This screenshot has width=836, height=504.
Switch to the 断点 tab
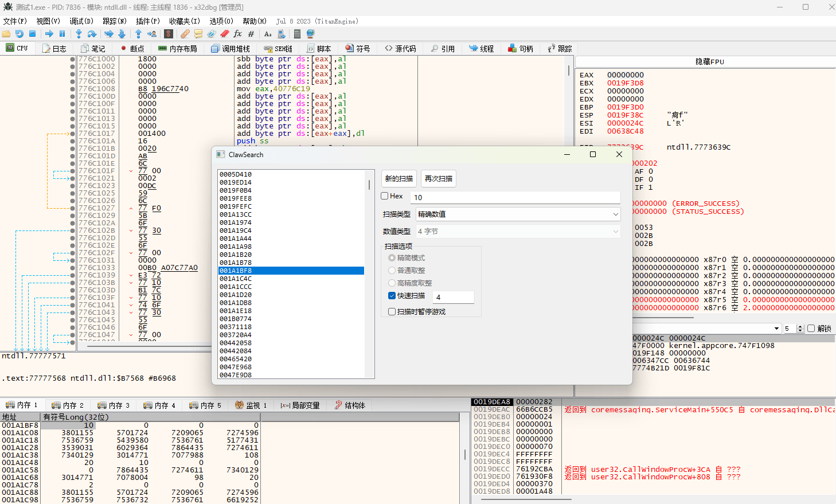(132, 49)
